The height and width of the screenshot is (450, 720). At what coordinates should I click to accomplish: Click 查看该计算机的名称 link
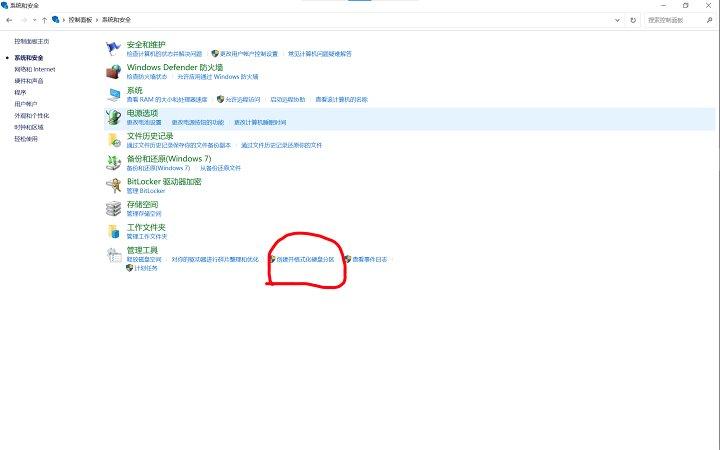[x=342, y=100]
